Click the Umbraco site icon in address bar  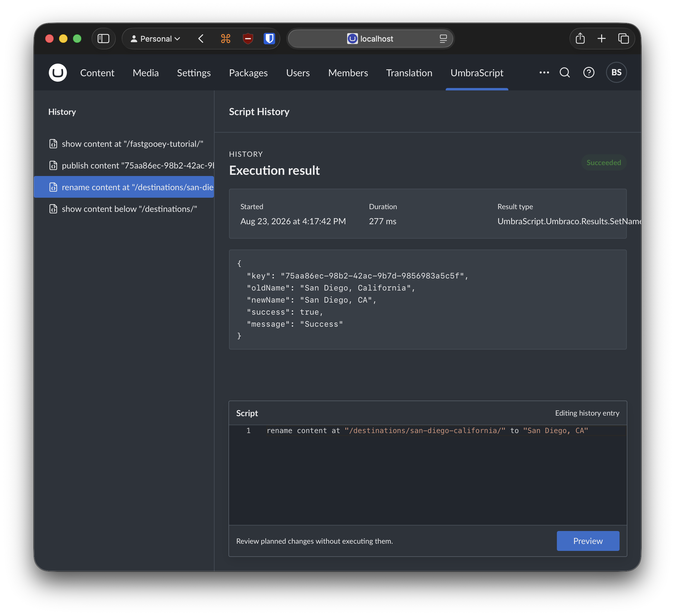point(352,39)
